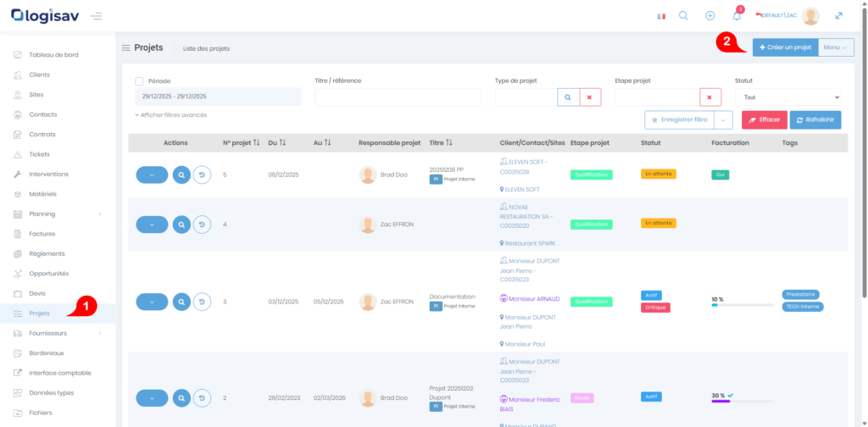Enable the Période checkbox
This screenshot has height=427, width=868.
coord(139,81)
